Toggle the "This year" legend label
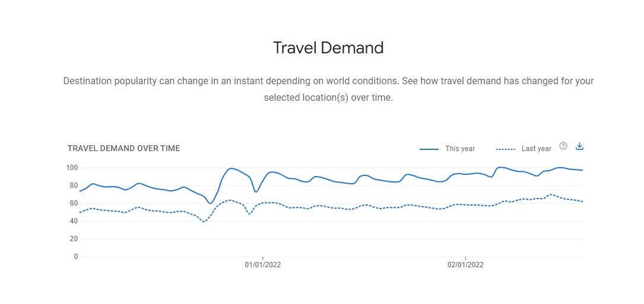 [460, 149]
